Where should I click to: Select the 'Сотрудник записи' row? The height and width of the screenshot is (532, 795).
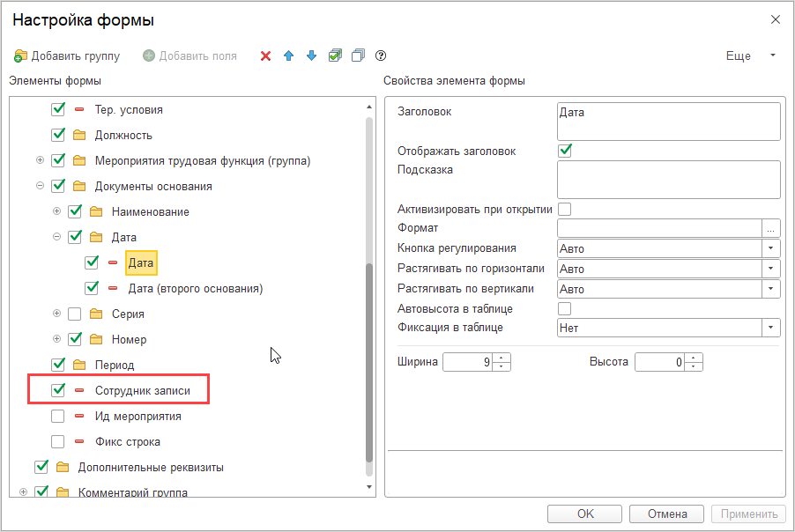(143, 391)
